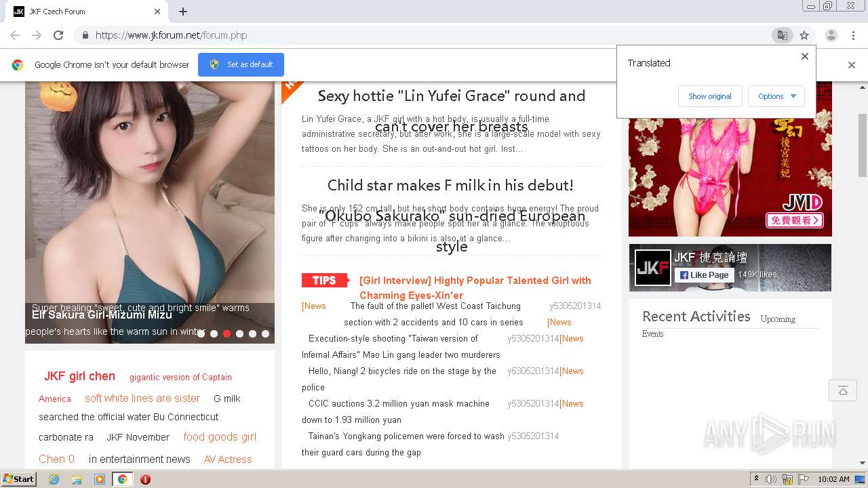Click soft white lines are sister tag

click(142, 399)
